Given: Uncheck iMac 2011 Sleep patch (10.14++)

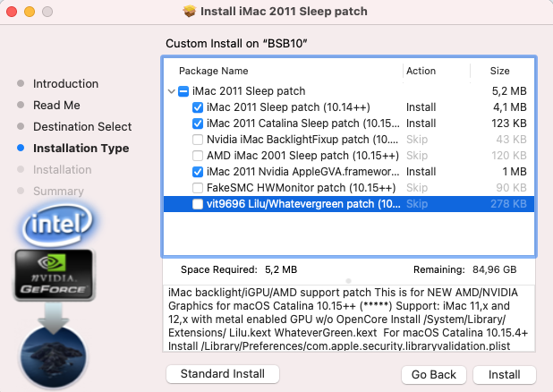Looking at the screenshot, I should coord(198,107).
